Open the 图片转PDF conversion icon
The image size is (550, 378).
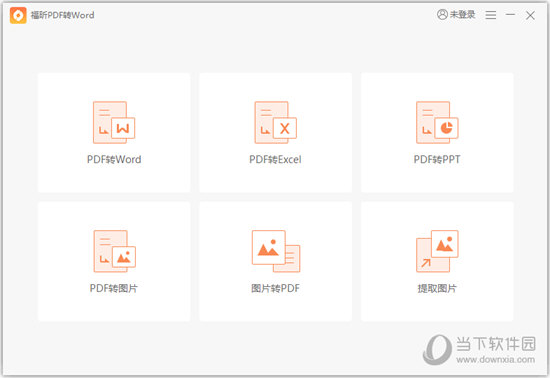point(276,251)
